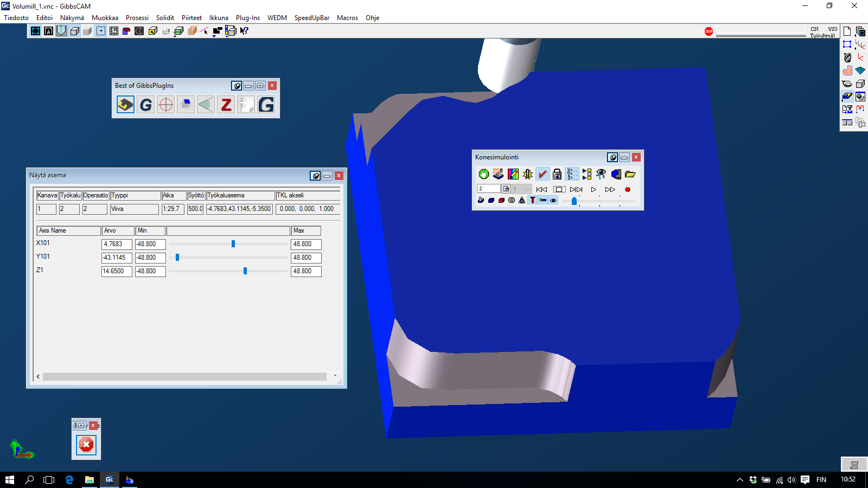This screenshot has width=868, height=488.
Task: Click the operation number field in Konesimulointi
Action: pyautogui.click(x=488, y=189)
